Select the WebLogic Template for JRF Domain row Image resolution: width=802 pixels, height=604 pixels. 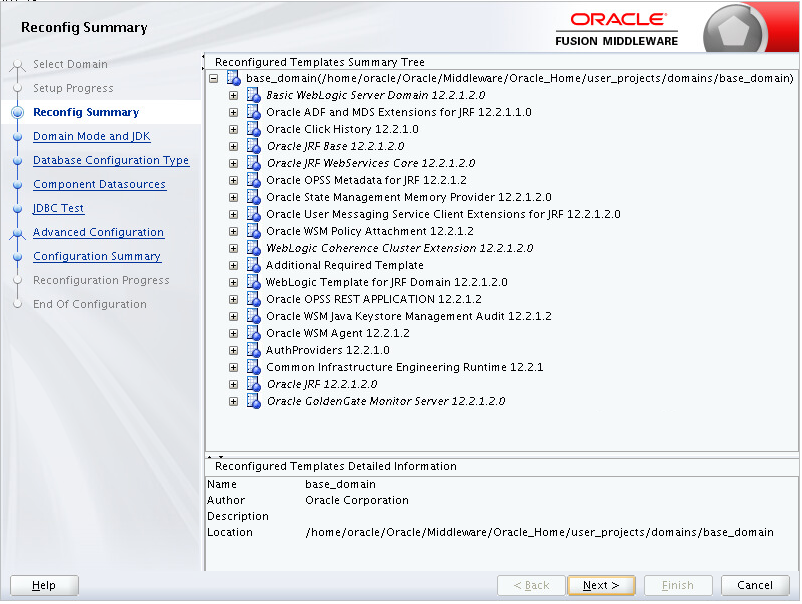pyautogui.click(x=387, y=282)
